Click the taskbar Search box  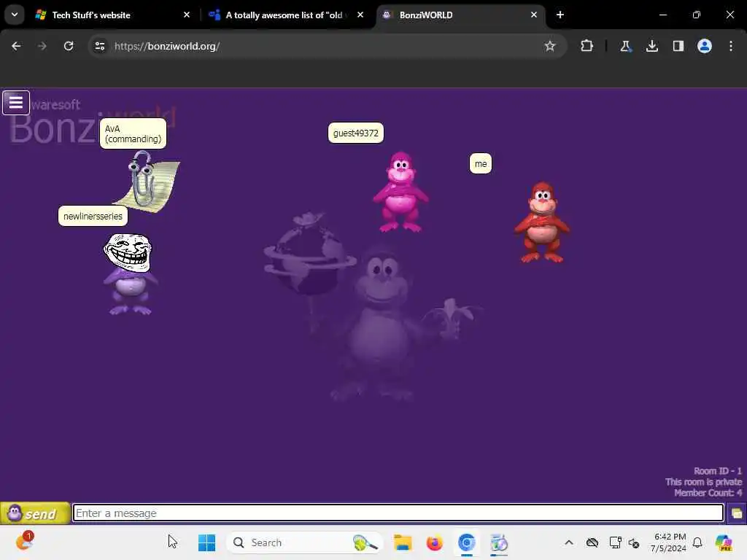pos(305,542)
